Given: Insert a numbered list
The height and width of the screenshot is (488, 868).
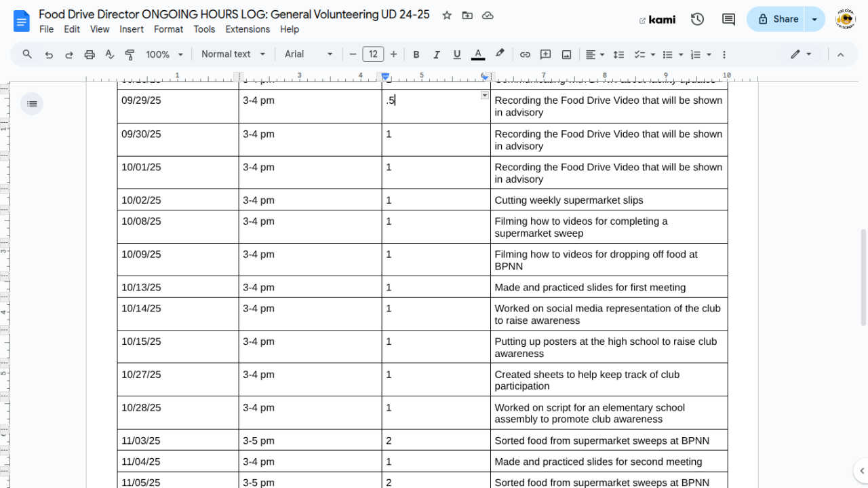Looking at the screenshot, I should click(x=695, y=54).
